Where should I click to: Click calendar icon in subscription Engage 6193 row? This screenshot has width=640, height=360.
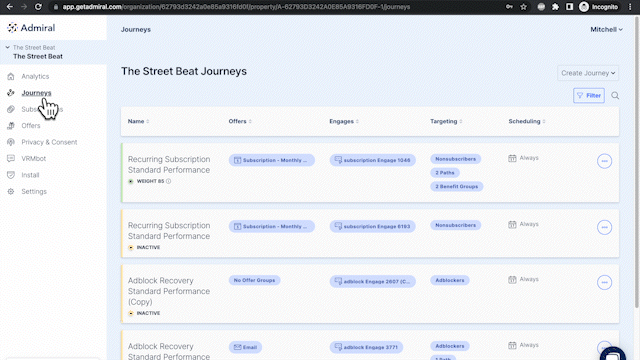(512, 224)
